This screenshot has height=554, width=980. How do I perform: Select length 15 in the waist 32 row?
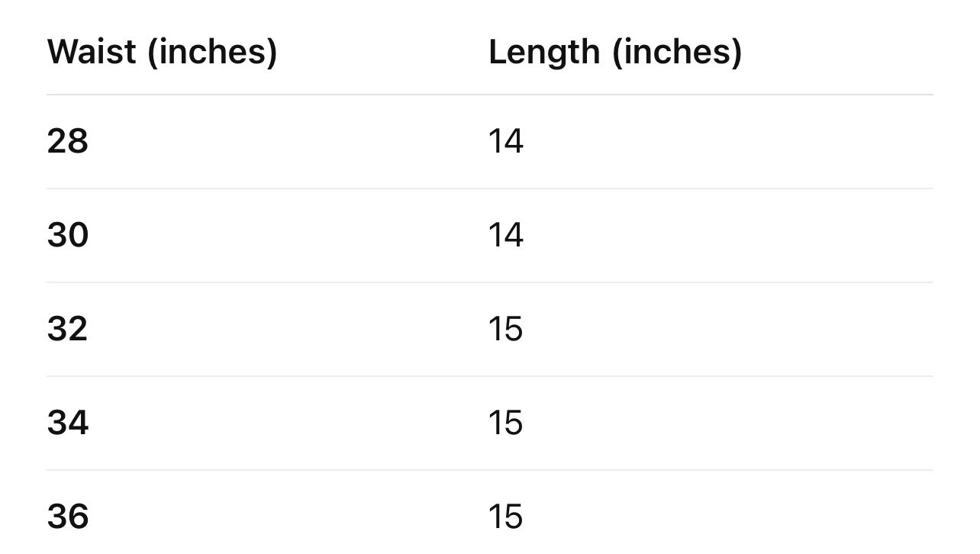pyautogui.click(x=506, y=329)
